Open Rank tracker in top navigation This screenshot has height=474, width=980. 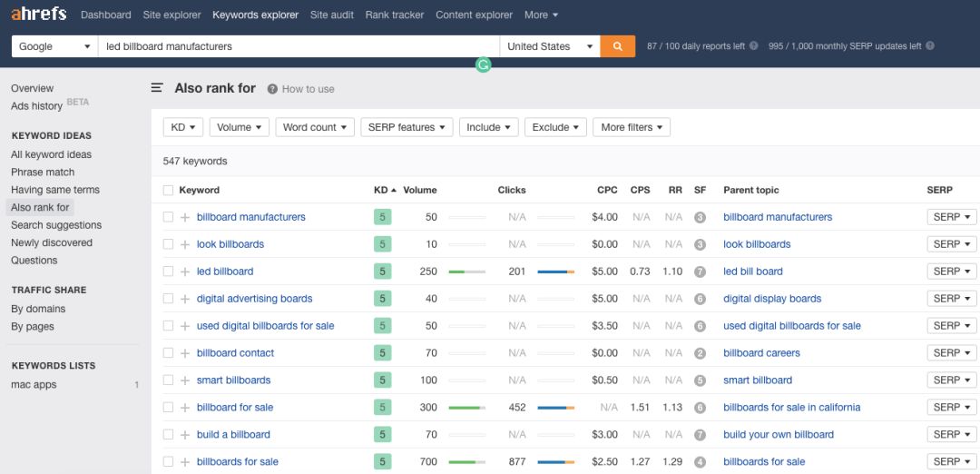coord(395,15)
